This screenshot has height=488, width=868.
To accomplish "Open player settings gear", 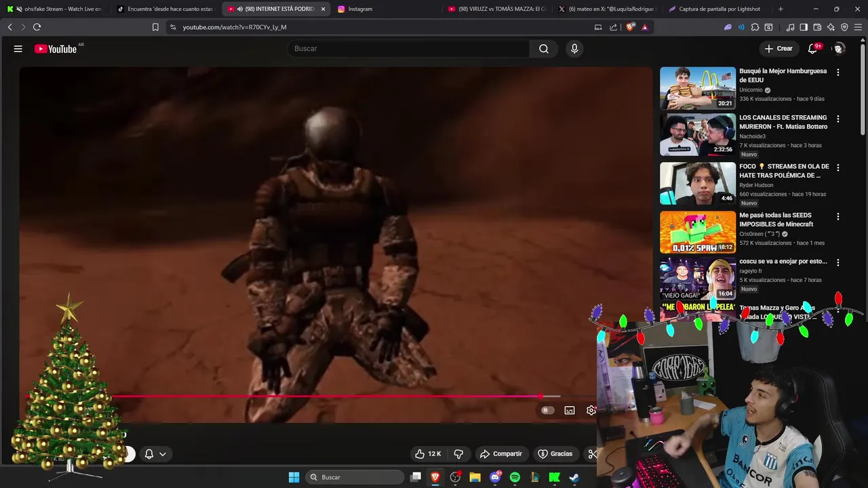I will click(591, 410).
